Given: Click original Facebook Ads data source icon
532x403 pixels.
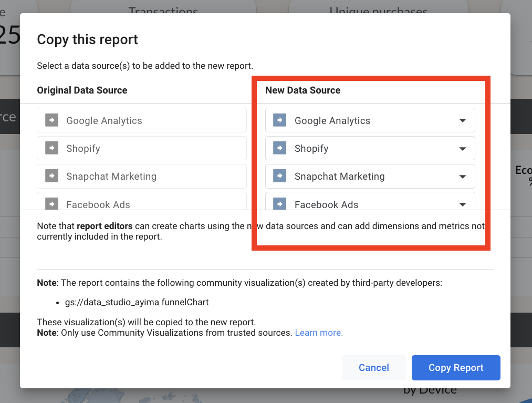Looking at the screenshot, I should point(52,204).
